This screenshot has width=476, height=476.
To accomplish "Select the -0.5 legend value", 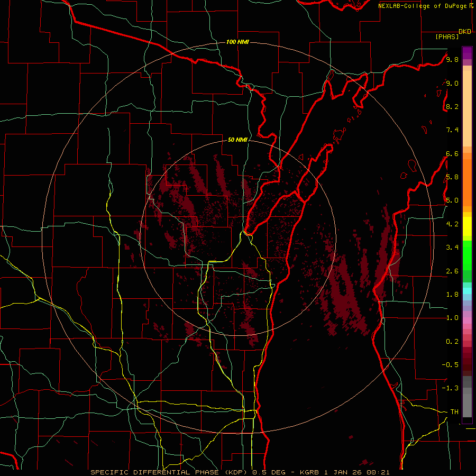I will pos(450,365).
